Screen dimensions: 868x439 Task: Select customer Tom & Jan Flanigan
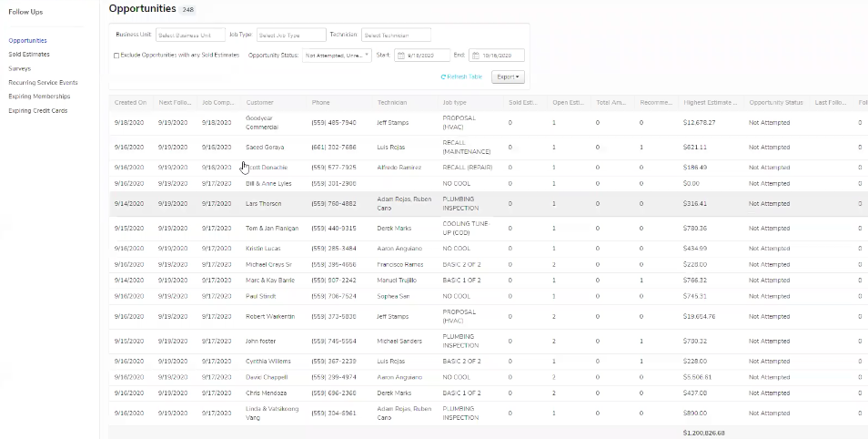272,229
